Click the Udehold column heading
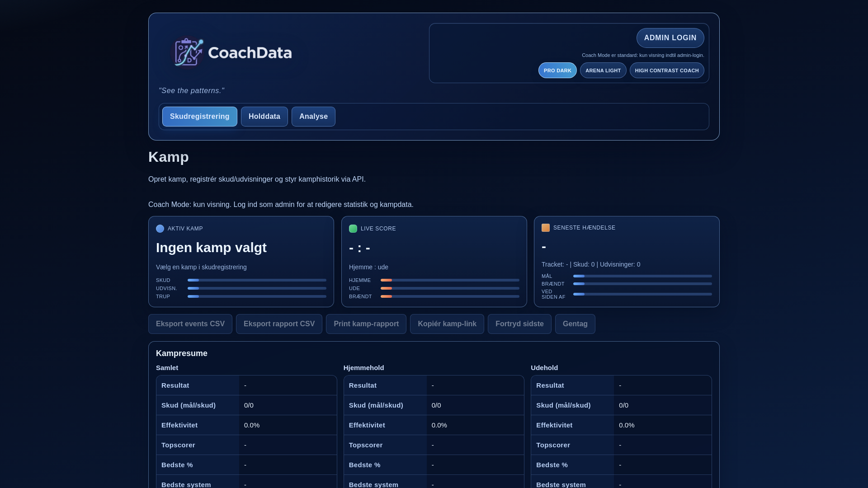The height and width of the screenshot is (488, 868). (x=544, y=368)
